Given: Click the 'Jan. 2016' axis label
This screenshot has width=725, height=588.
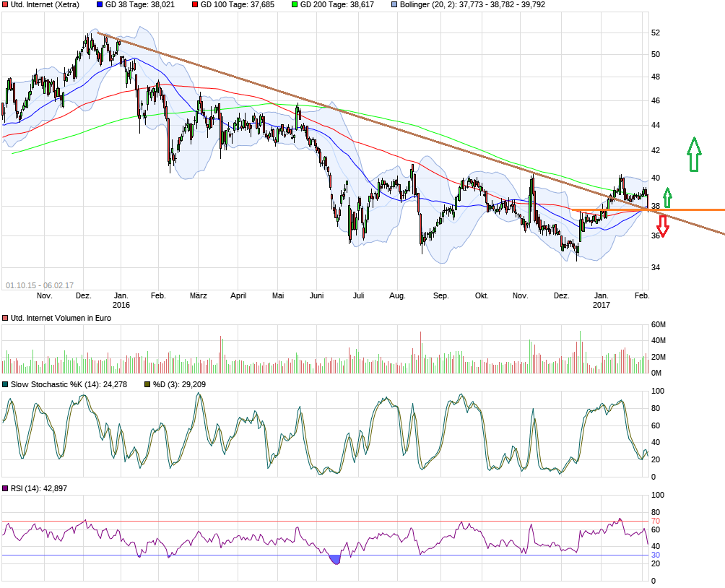Looking at the screenshot, I should click(x=121, y=301).
